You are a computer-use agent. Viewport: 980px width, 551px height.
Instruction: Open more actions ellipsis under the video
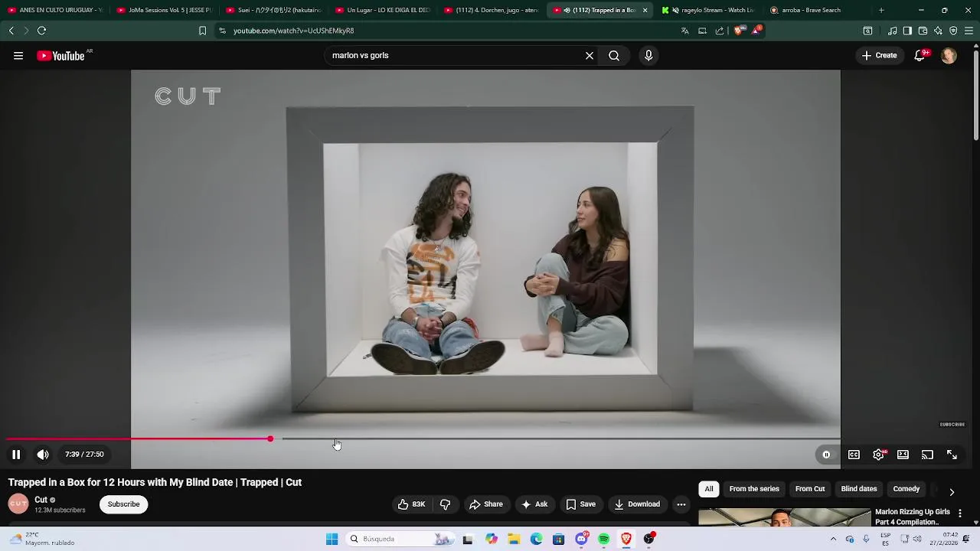[x=681, y=504]
